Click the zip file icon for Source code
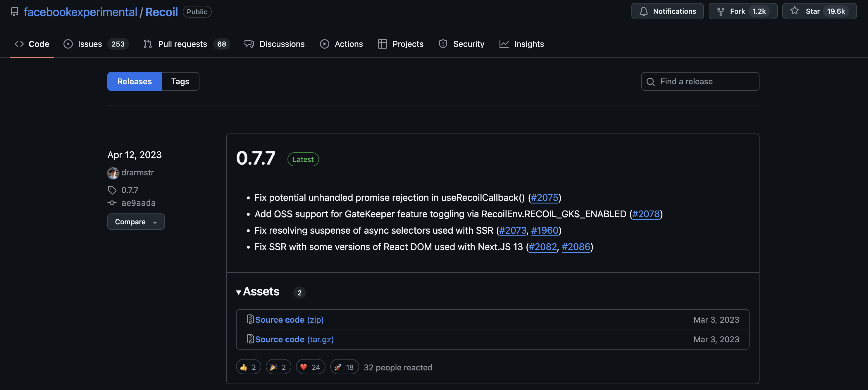The height and width of the screenshot is (390, 868). 250,319
